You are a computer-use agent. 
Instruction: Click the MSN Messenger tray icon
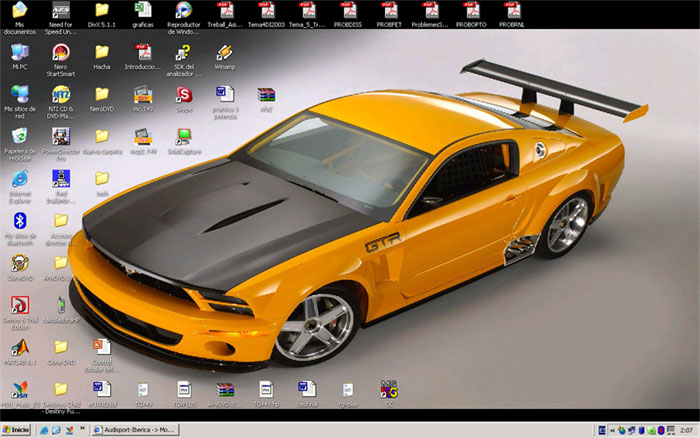point(622,431)
